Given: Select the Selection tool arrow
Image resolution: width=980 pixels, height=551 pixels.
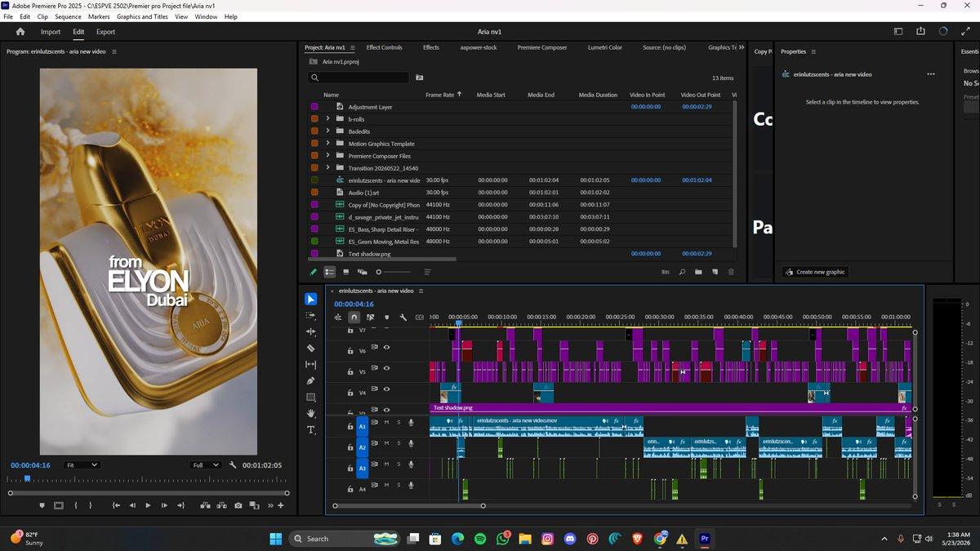Looking at the screenshot, I should coord(310,299).
